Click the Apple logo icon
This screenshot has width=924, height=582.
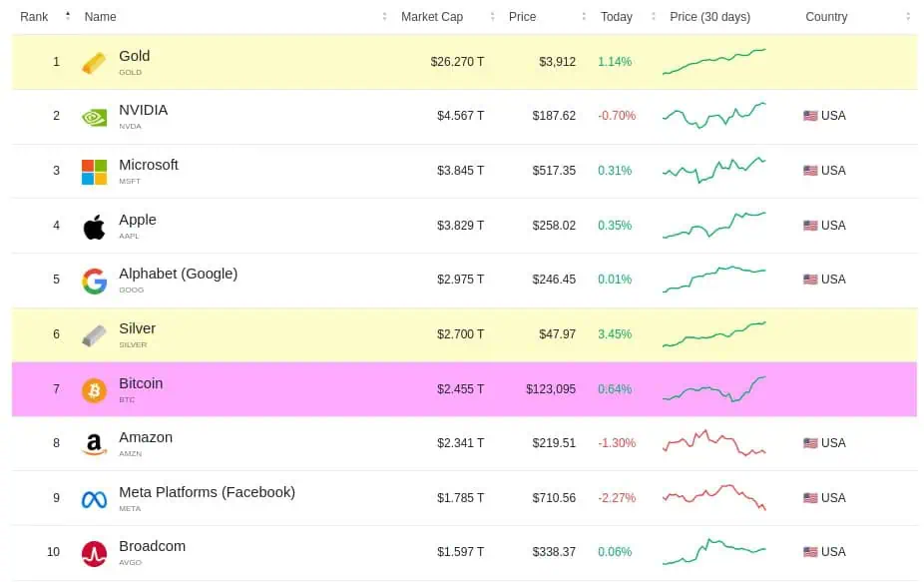(94, 227)
